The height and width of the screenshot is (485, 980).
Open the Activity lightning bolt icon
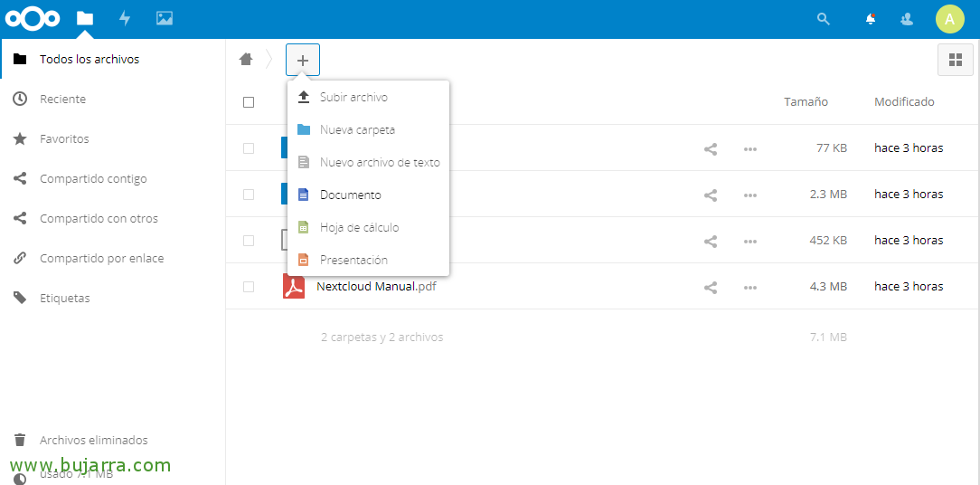125,18
